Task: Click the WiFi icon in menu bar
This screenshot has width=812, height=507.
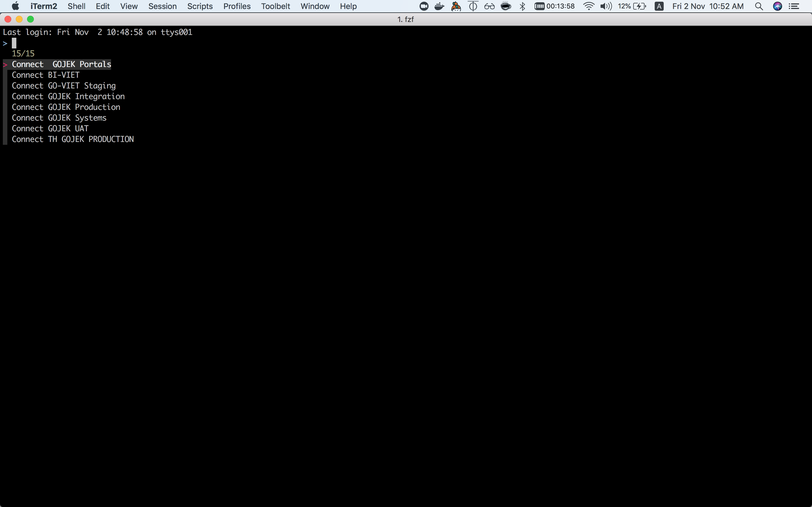Action: tap(587, 6)
